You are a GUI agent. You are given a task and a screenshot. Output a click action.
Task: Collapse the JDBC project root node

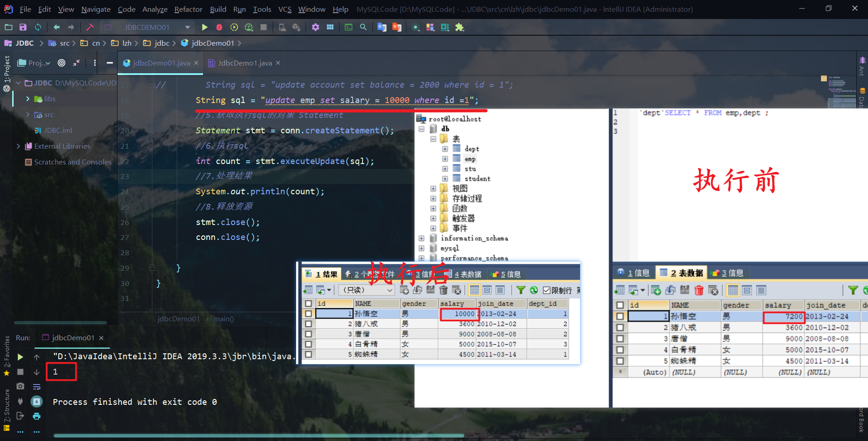18,83
